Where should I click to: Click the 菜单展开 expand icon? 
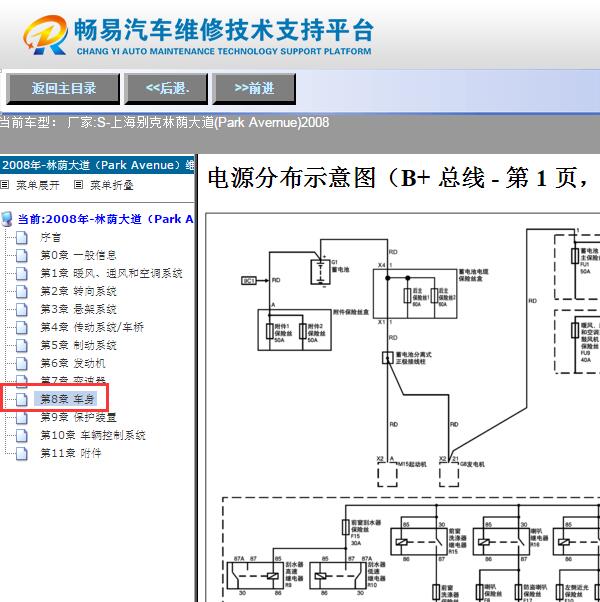coord(5,185)
